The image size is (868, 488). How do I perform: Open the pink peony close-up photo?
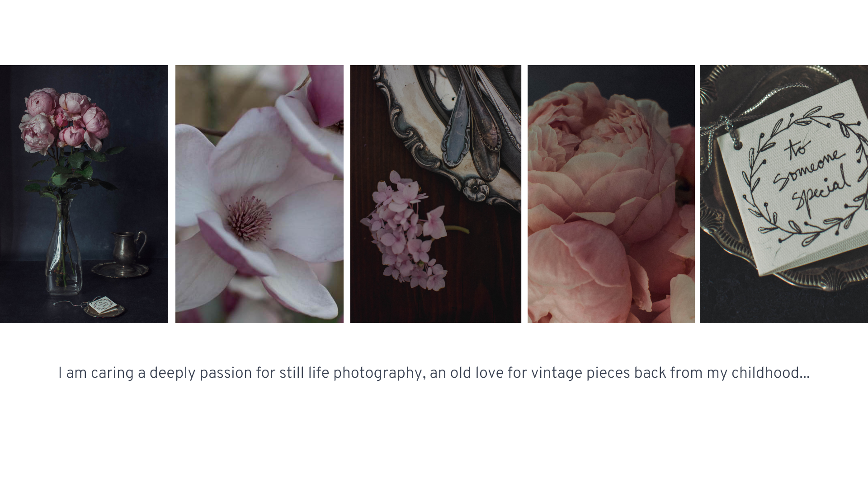(x=611, y=194)
